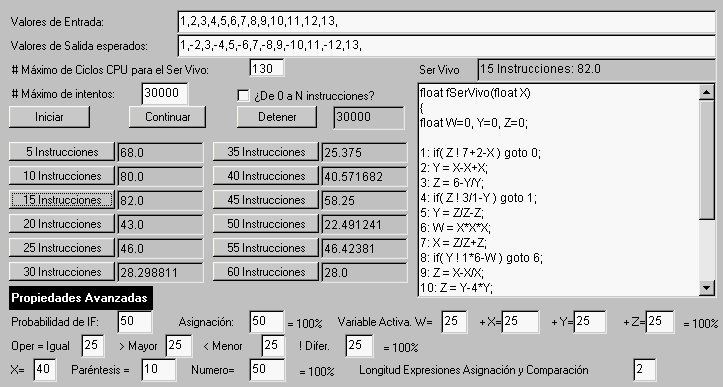Click the result value 28.298811
723x387 pixels.
pos(160,272)
